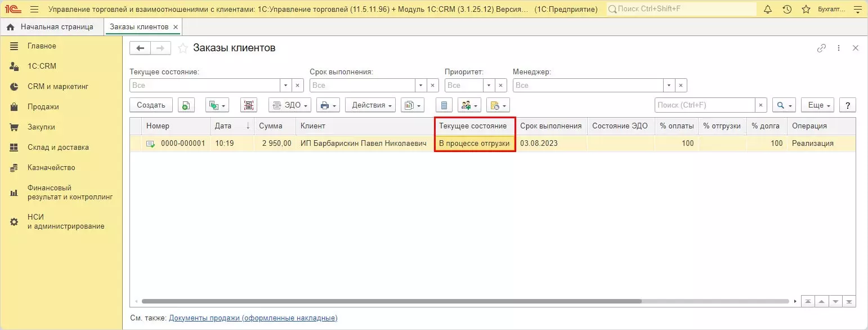Image resolution: width=868 pixels, height=330 pixels.
Task: Focus the Поиск (Ctrl+F) list search field
Action: [x=705, y=105]
